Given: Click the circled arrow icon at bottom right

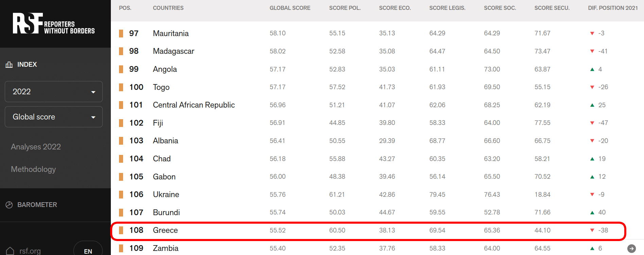Looking at the screenshot, I should coord(631,249).
